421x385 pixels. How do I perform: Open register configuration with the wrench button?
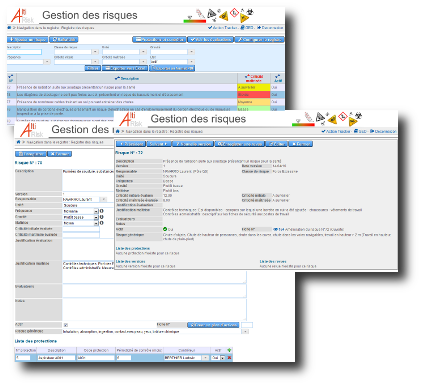[x=260, y=40]
